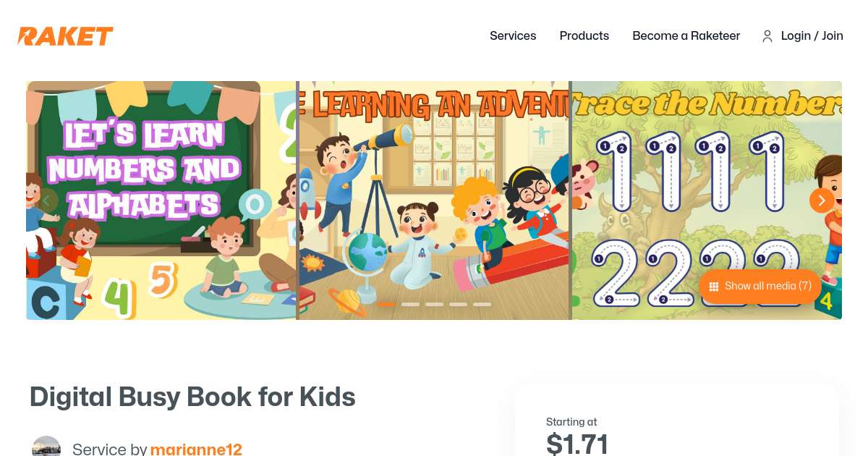Open the Show all media (7) gallery

(759, 286)
